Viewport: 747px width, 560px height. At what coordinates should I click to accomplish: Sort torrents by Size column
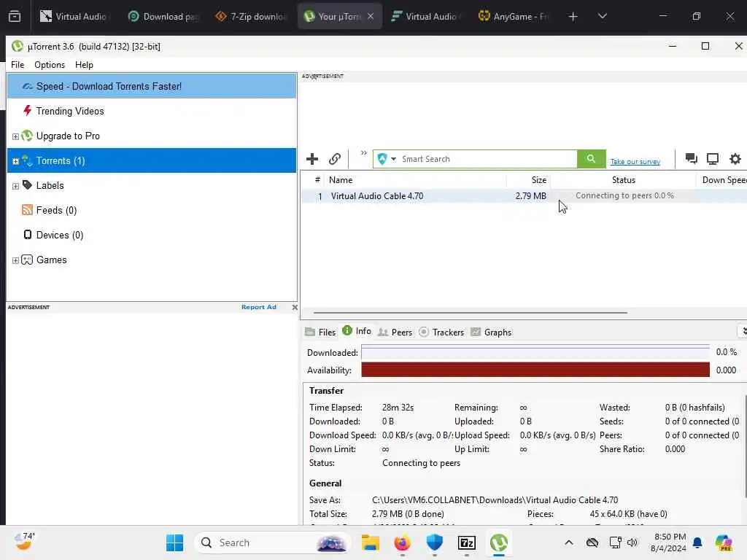(528, 180)
